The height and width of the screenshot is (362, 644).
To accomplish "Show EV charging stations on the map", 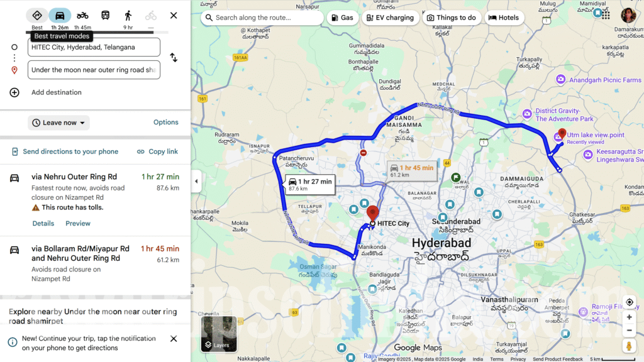I will coord(390,18).
